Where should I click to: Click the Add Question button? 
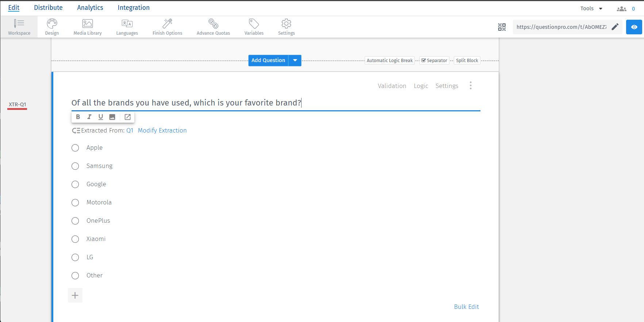pyautogui.click(x=268, y=60)
